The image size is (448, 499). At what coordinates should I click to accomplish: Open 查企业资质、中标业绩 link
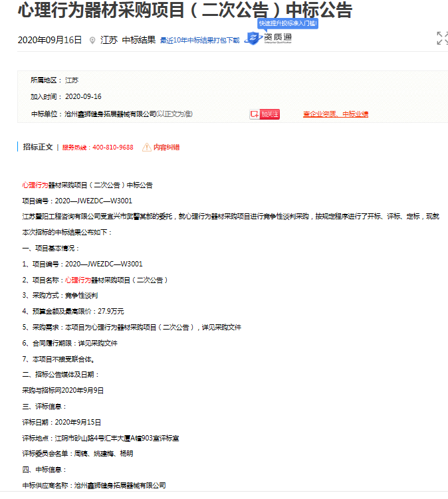click(336, 114)
